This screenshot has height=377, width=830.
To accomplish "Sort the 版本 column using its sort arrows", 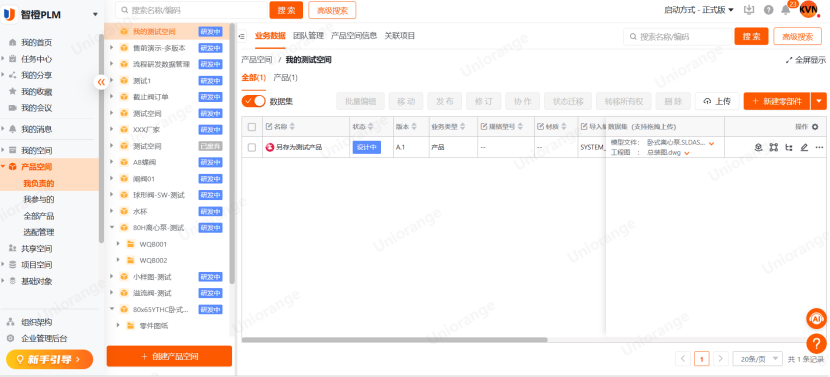I will (414, 127).
